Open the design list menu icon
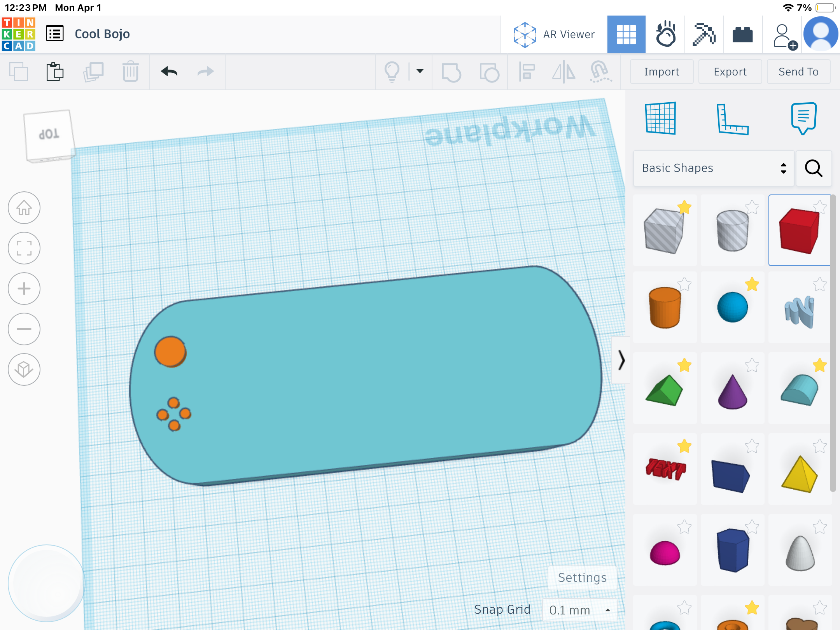 point(55,33)
